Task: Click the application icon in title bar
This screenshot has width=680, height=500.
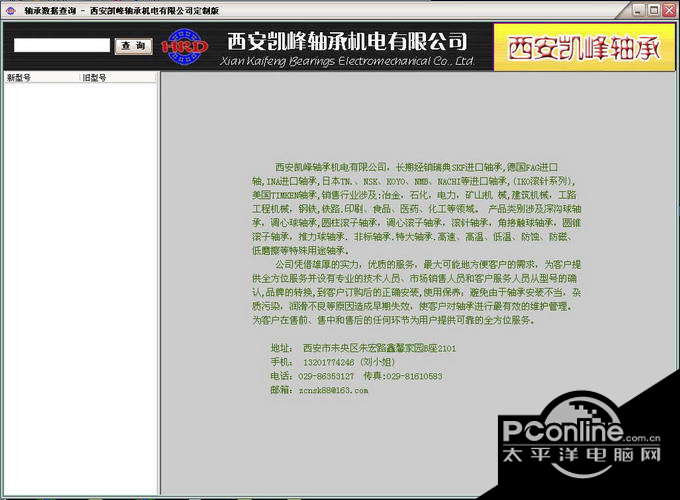Action: pos(11,10)
